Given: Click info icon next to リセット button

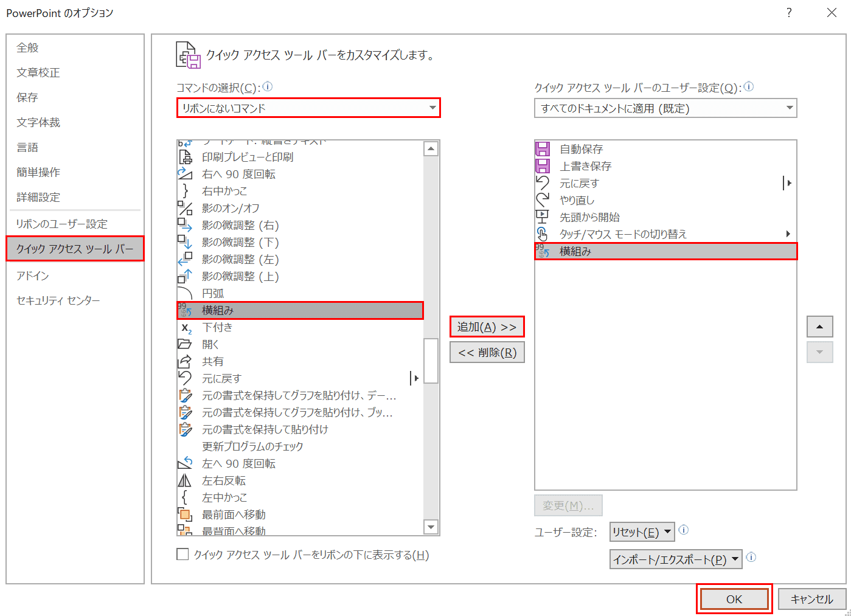Looking at the screenshot, I should [x=683, y=530].
